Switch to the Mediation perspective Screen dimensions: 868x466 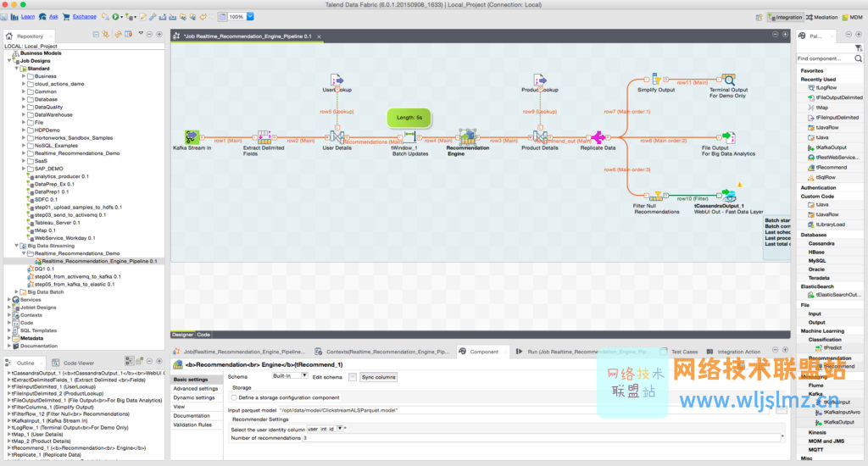click(822, 17)
